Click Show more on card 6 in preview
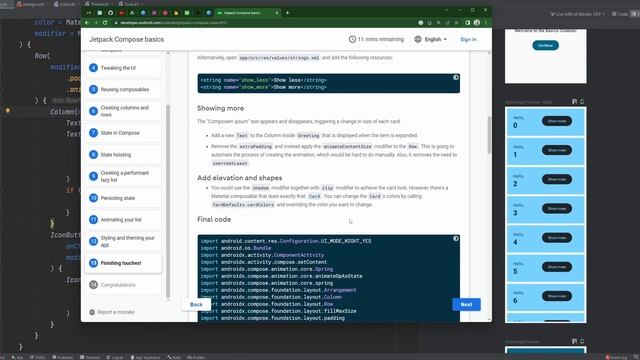Viewport: 640px width, 360px height. click(x=557, y=296)
